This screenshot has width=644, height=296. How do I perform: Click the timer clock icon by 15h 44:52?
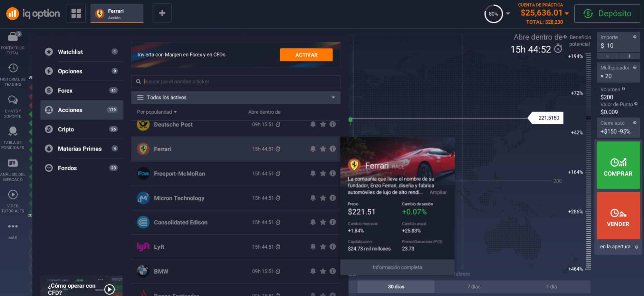point(558,49)
